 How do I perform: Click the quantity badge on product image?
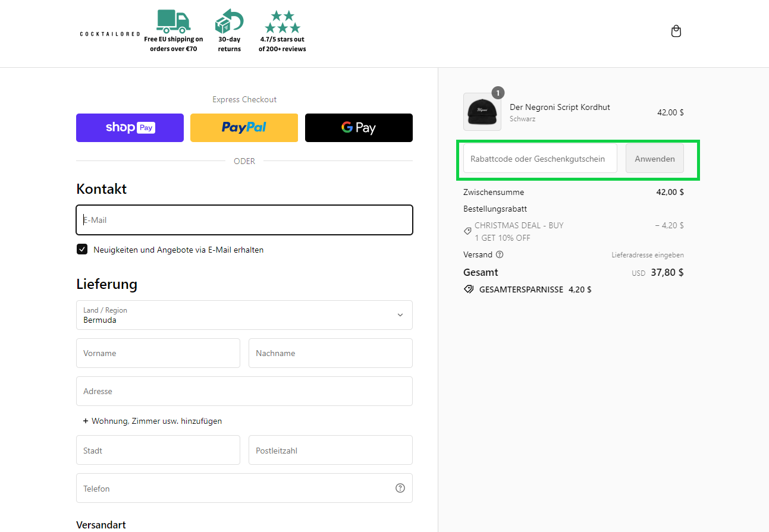[498, 93]
